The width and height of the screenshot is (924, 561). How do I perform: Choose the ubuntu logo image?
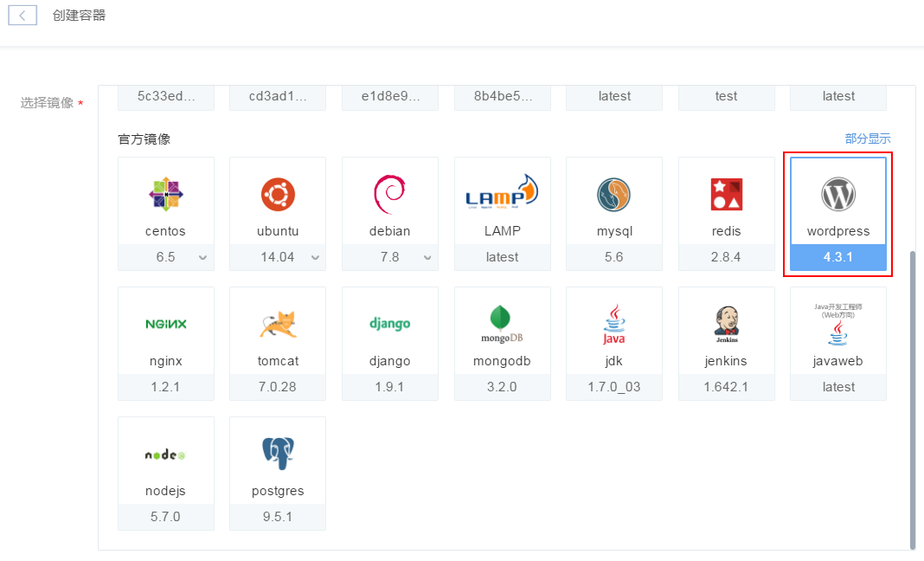click(278, 194)
